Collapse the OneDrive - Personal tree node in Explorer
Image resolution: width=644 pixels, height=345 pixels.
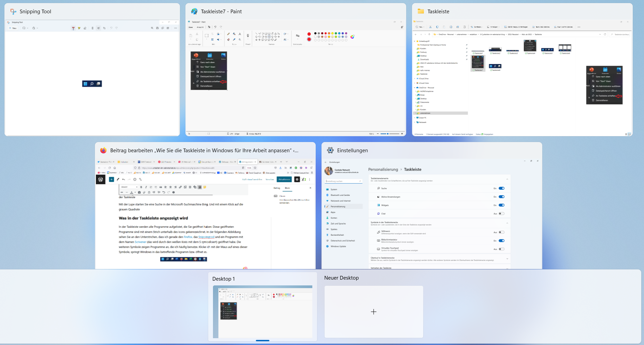tap(414, 88)
